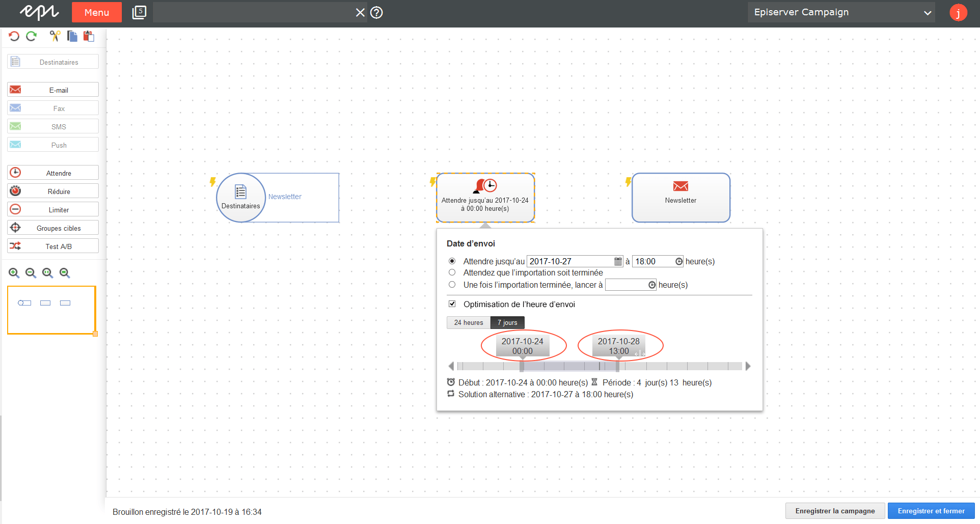The image size is (980, 524).
Task: Click 'Brouillon enregistré le 2017-10-19 à 16:34' status
Action: (187, 512)
